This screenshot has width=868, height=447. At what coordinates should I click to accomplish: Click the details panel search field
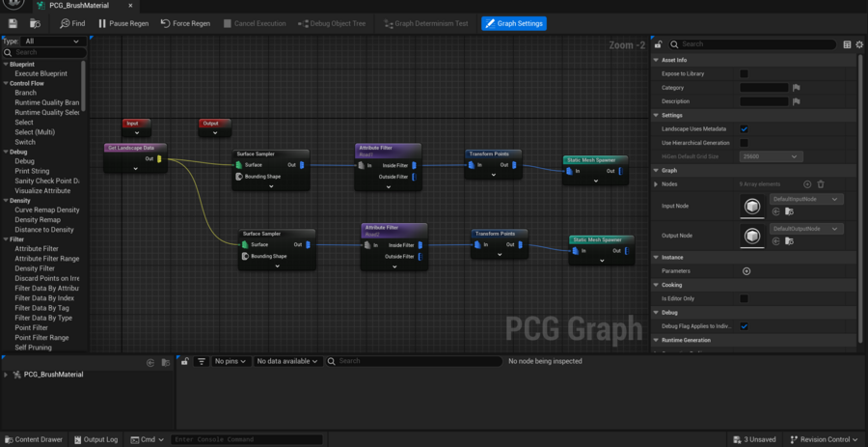(x=752, y=44)
